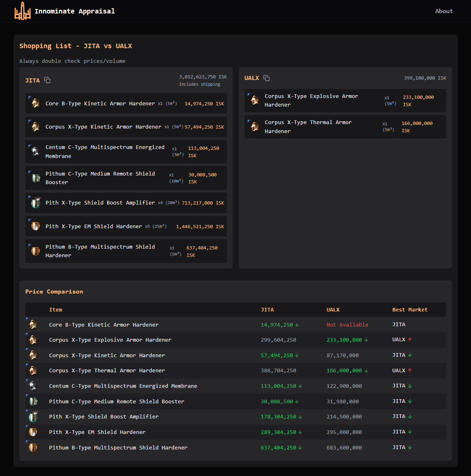Click UALX price 31,980,000
471x476 pixels.
click(342, 401)
